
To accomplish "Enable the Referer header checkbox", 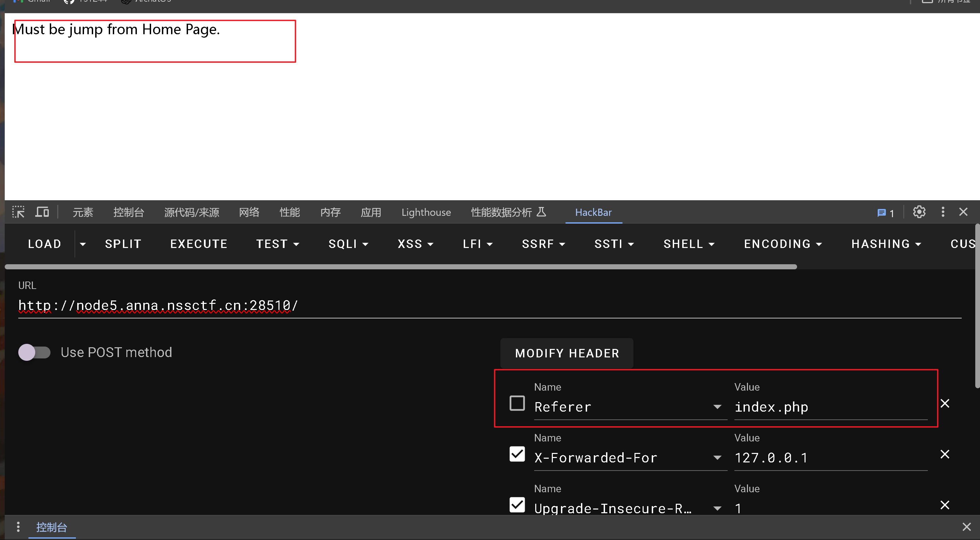I will pos(517,403).
